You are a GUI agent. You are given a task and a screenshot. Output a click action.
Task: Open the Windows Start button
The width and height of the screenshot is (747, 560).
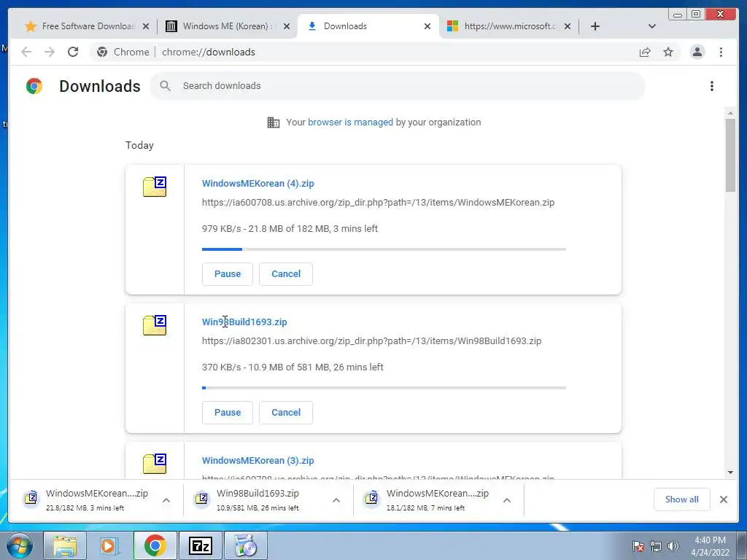point(20,545)
